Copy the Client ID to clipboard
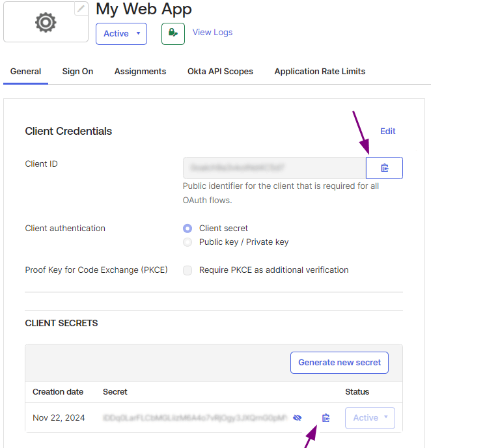This screenshot has width=485, height=448. [384, 168]
